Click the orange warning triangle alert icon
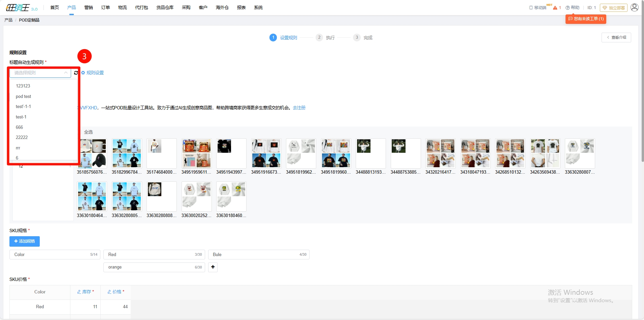Image resolution: width=644 pixels, height=320 pixels. coord(555,8)
